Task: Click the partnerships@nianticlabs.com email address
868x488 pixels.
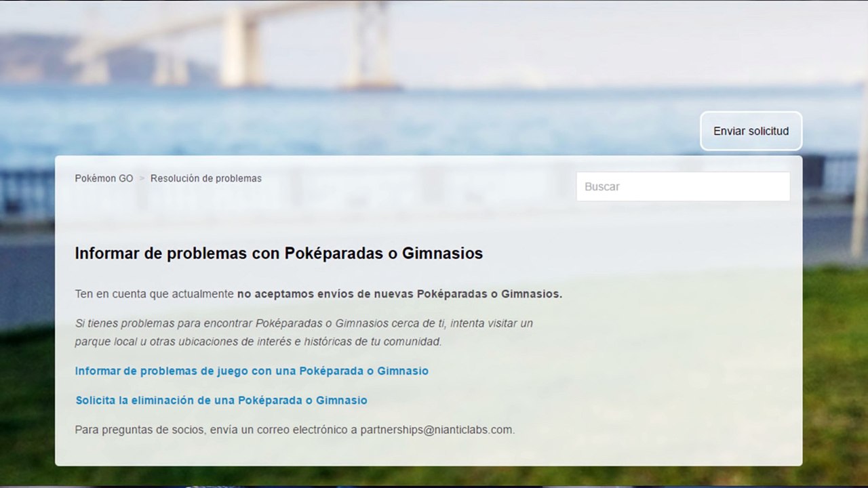Action: [436, 430]
